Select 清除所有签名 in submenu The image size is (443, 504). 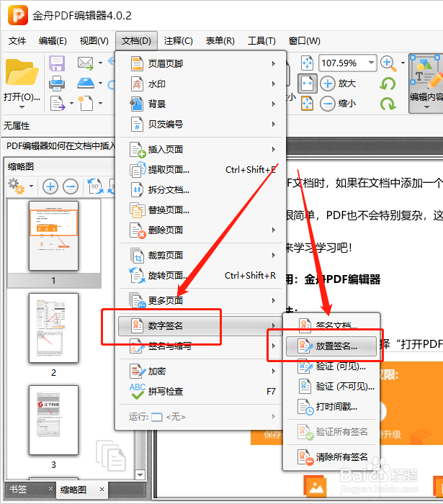[331, 456]
